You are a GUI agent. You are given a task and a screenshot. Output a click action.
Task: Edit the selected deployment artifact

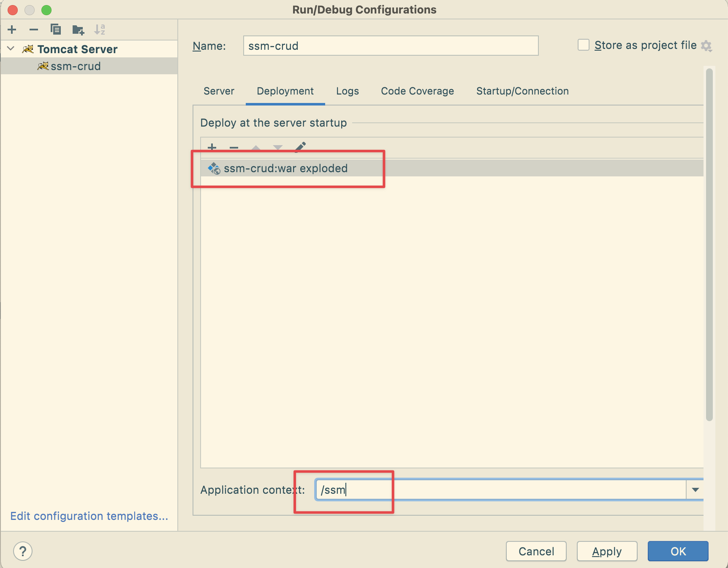pos(300,147)
